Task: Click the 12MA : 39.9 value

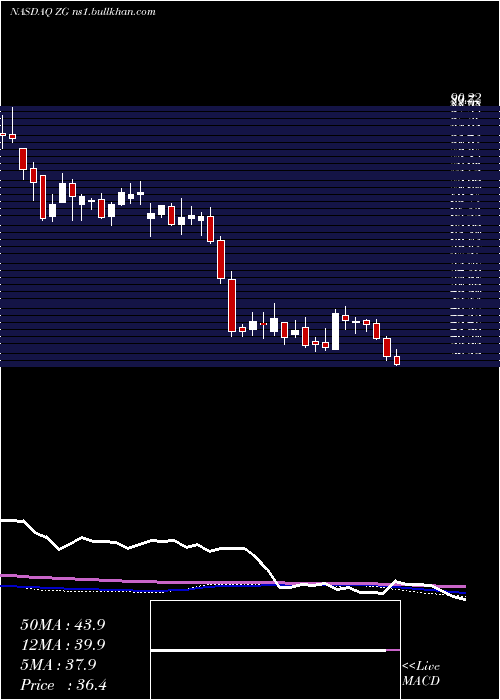Action: [x=63, y=645]
